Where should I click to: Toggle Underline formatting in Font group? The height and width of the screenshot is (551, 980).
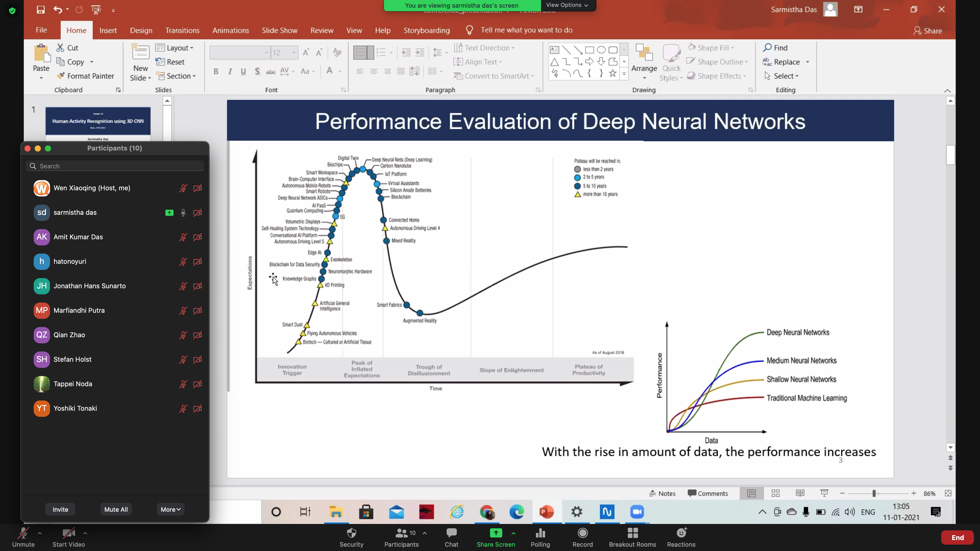click(243, 71)
